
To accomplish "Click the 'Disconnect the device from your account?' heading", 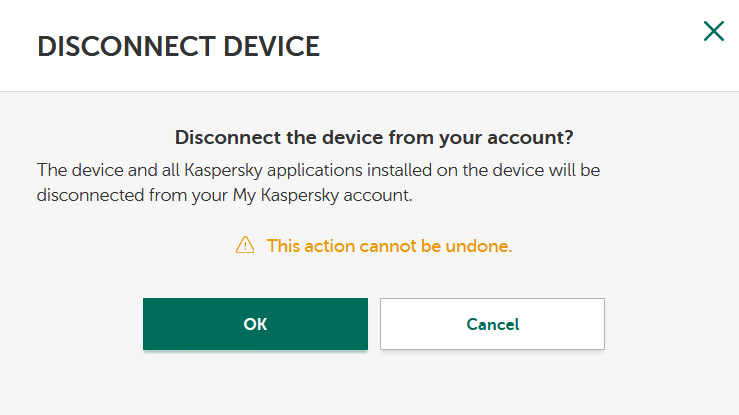I will pyautogui.click(x=374, y=138).
